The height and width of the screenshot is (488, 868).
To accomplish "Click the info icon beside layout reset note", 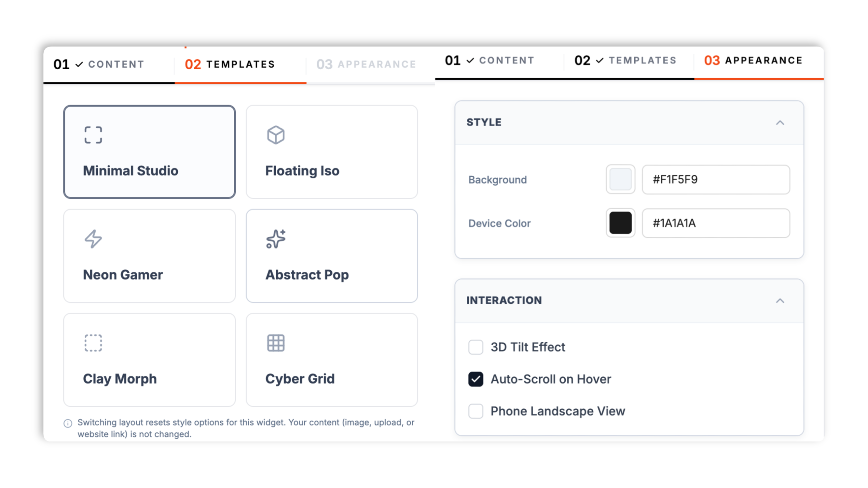I will 68,423.
